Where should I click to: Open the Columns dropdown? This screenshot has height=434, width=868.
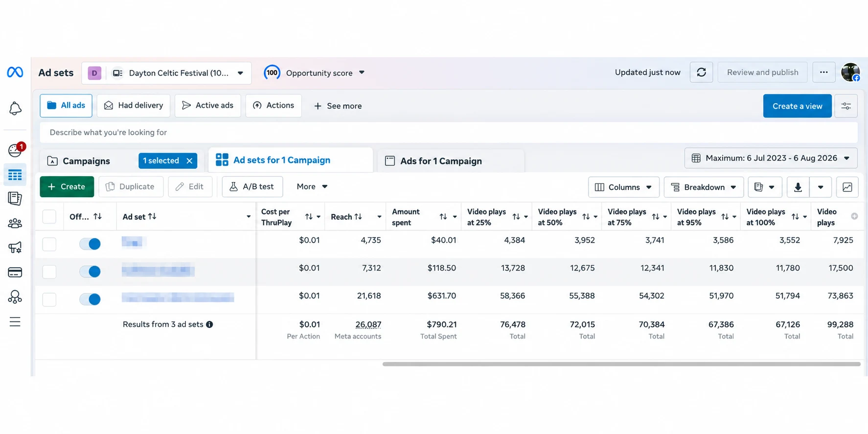click(624, 187)
